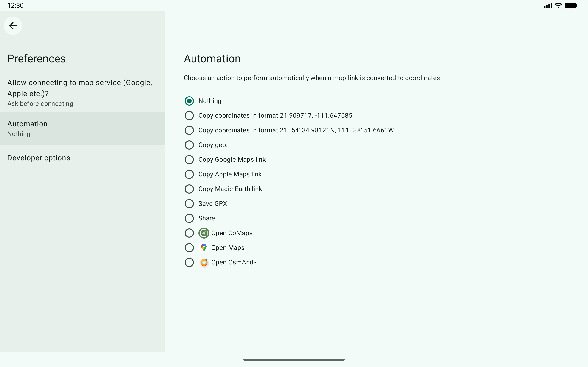Tap the bottom home gesture bar
The height and width of the screenshot is (367, 588).
294,359
